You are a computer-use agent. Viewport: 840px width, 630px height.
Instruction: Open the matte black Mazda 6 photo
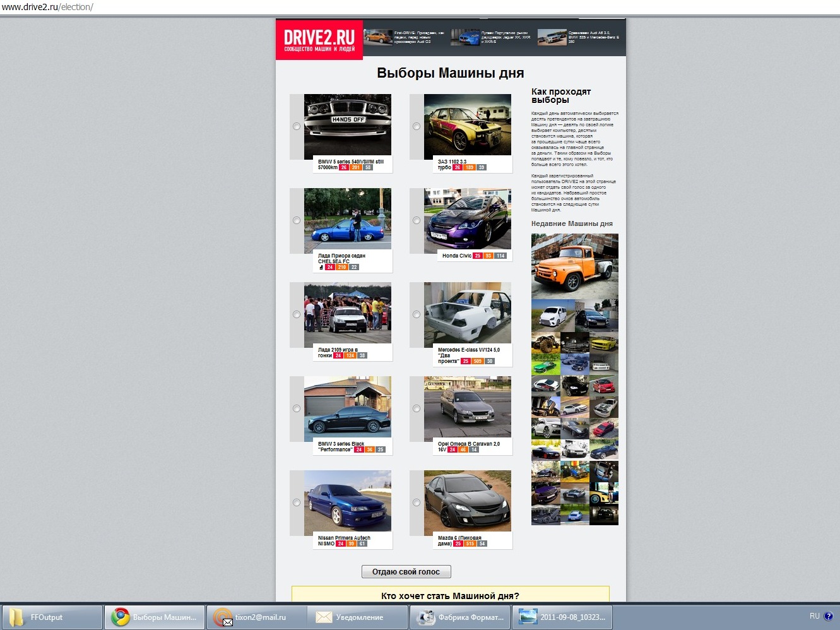click(468, 501)
